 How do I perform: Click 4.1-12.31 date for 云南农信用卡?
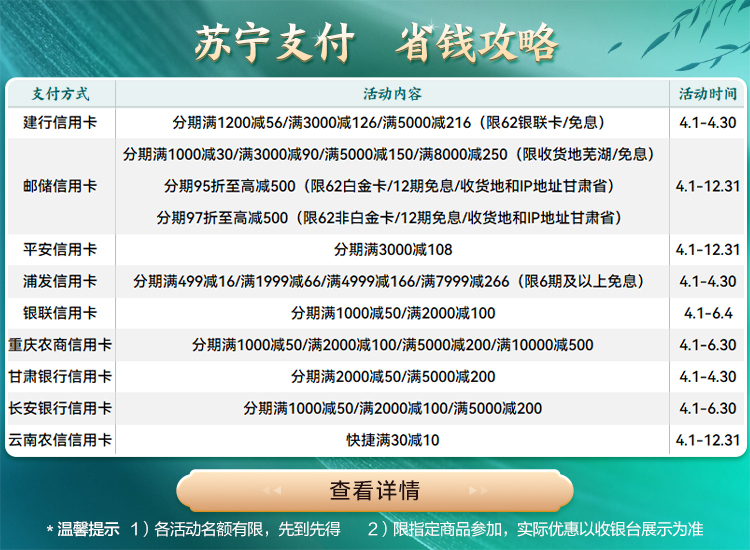coord(708,440)
